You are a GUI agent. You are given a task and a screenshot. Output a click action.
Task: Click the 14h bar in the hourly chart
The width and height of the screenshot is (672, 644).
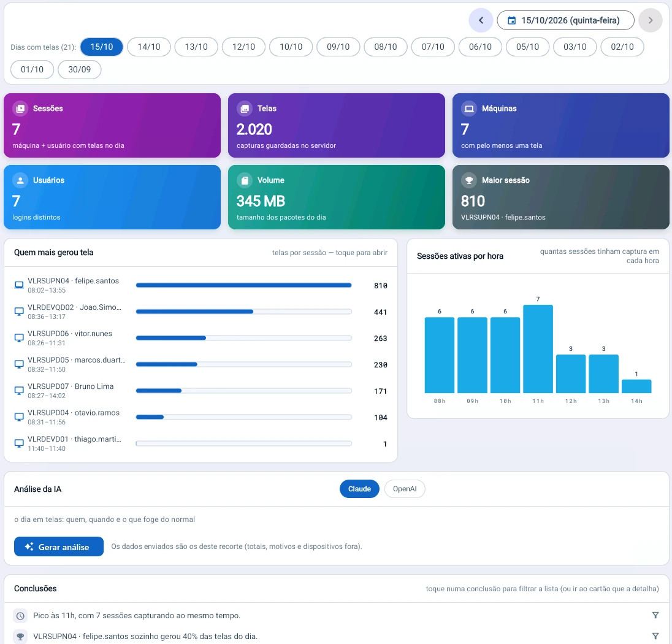tap(636, 386)
